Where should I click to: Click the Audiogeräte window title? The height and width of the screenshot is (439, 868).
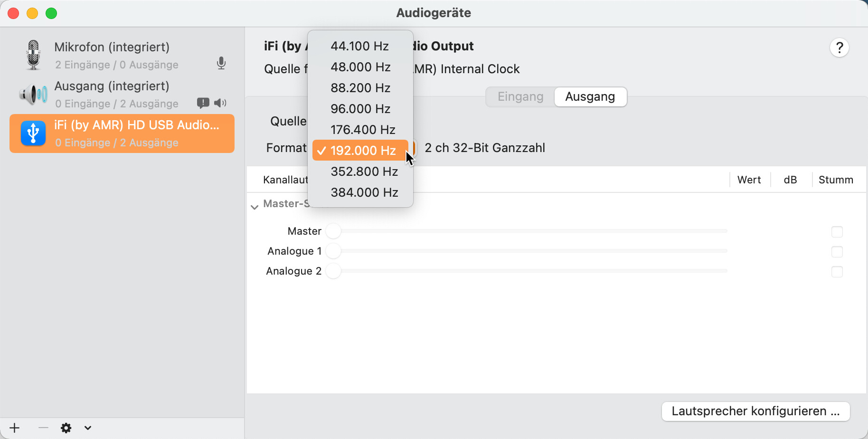[434, 13]
